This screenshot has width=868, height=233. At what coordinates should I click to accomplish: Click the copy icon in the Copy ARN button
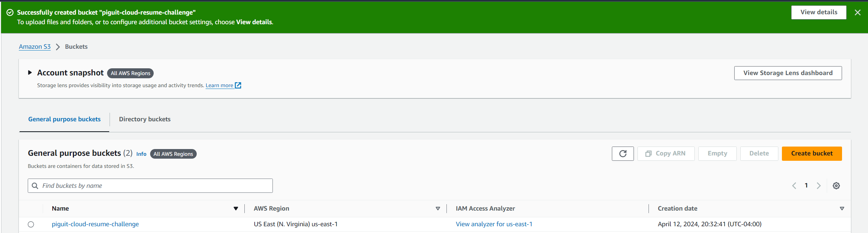tap(649, 154)
